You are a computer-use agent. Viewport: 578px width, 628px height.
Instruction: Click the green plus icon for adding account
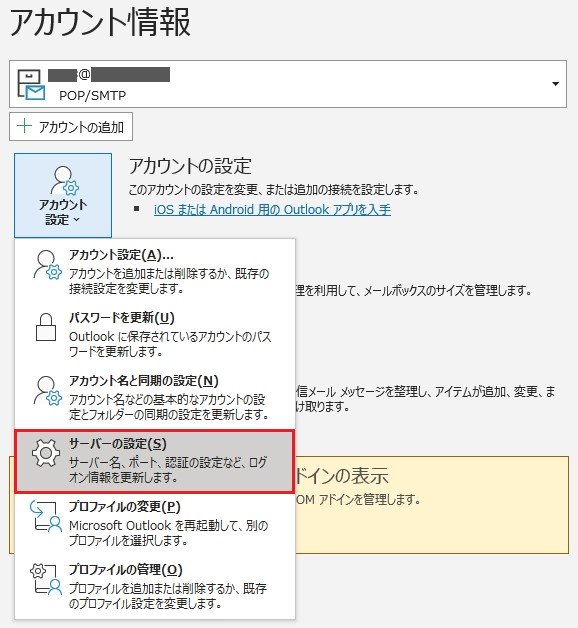pyautogui.click(x=24, y=126)
